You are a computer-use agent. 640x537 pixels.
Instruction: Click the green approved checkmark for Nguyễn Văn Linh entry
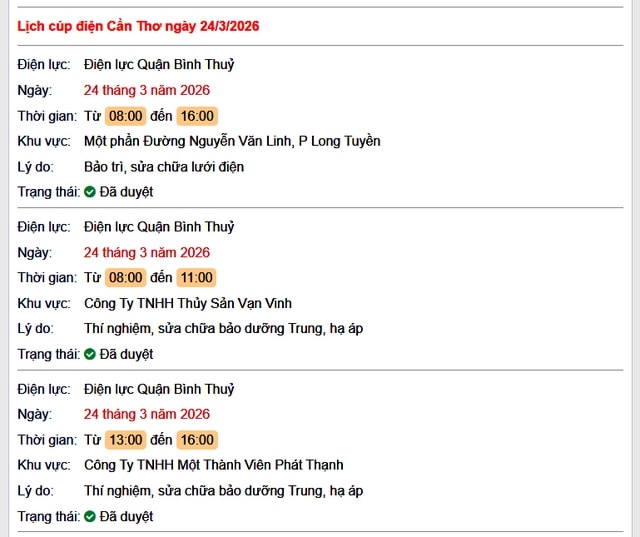(90, 192)
